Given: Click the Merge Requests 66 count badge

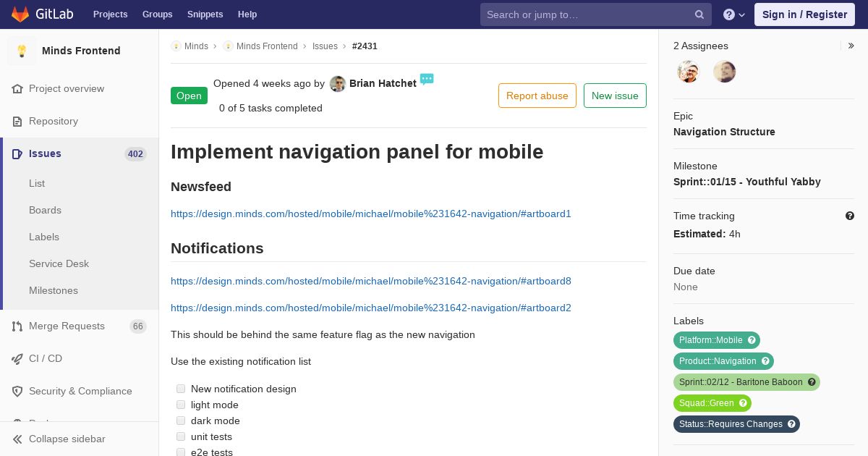Looking at the screenshot, I should tap(137, 326).
